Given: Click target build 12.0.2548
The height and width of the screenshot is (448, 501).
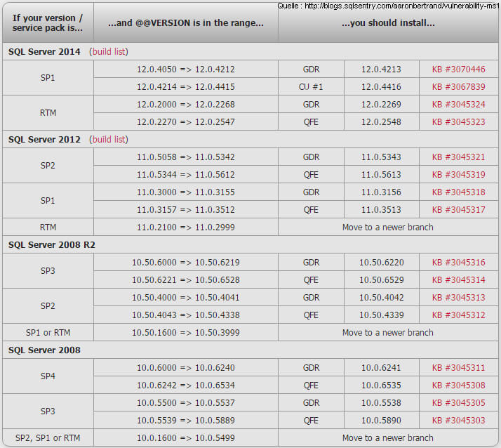Looking at the screenshot, I should pos(381,122).
